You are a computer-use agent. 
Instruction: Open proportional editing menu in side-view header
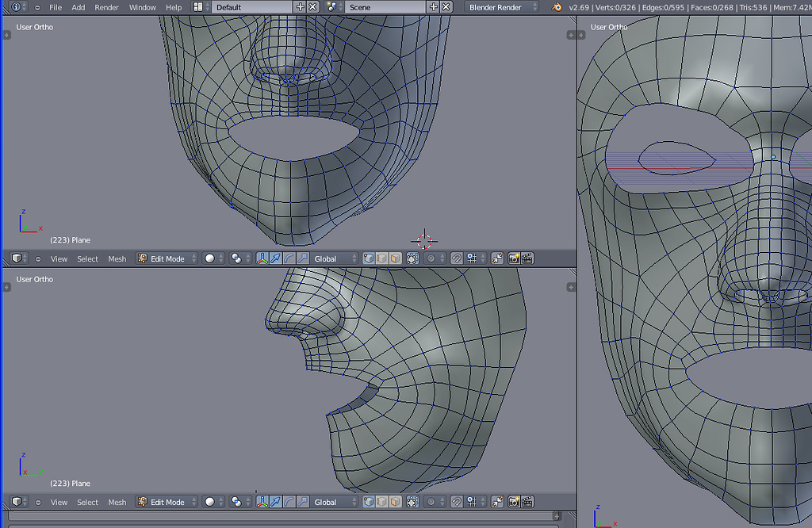click(x=434, y=502)
